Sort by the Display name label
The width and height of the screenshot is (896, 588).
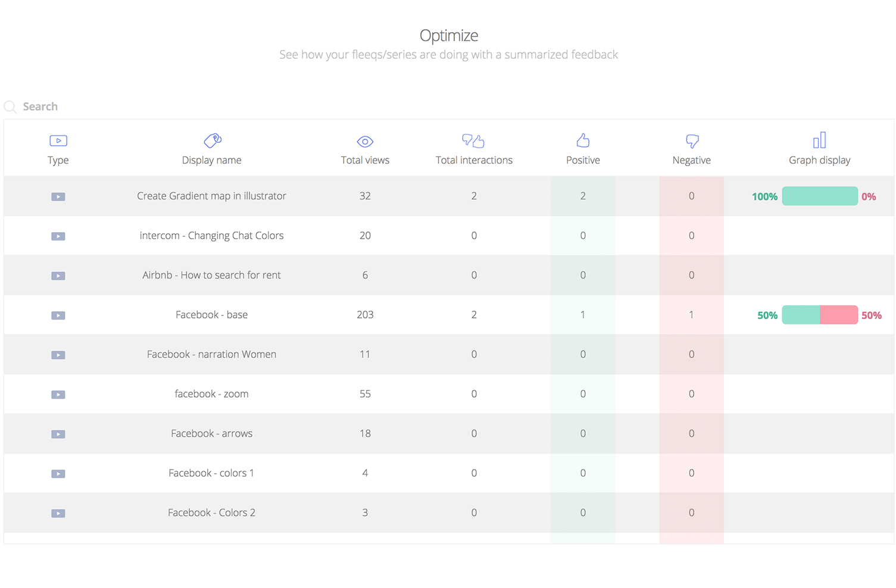(211, 160)
